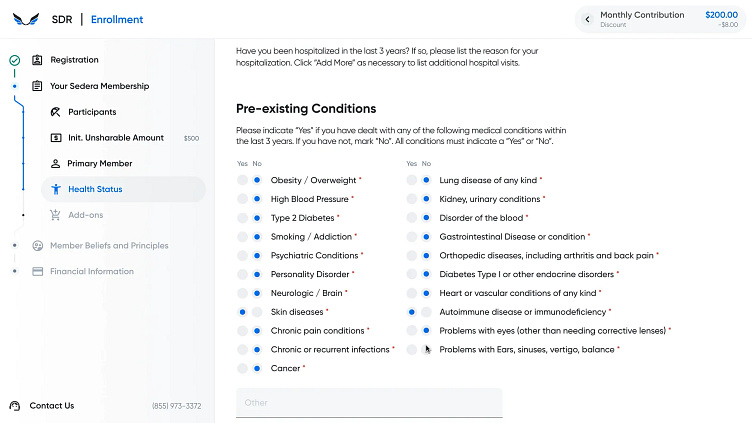The image size is (752, 423).
Task: Click the Your Sedera Membership document icon
Action: tap(37, 86)
